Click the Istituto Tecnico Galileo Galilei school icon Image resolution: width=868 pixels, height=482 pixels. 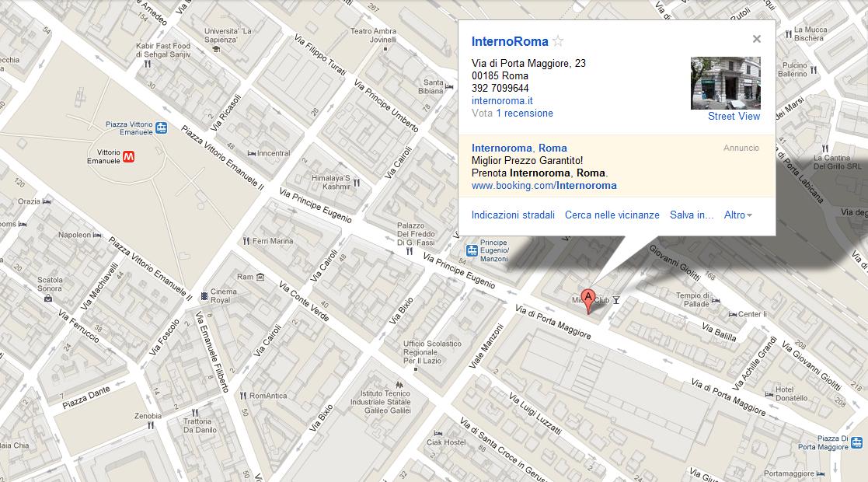click(399, 384)
